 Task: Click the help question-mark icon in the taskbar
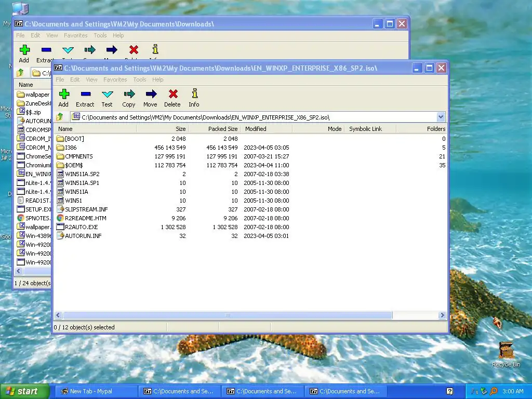coord(449,391)
